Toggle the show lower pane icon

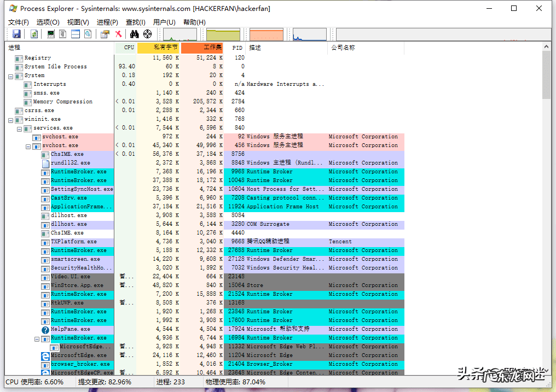tap(76, 34)
